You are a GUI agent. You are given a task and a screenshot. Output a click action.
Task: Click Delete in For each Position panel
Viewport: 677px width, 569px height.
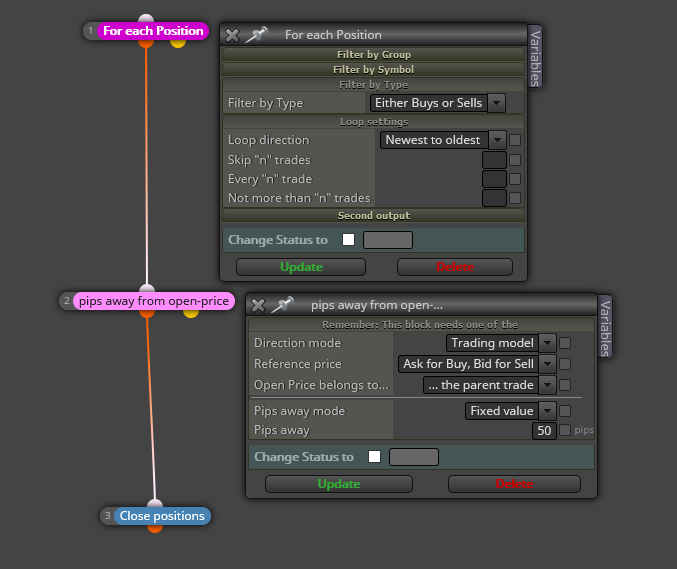pos(455,267)
